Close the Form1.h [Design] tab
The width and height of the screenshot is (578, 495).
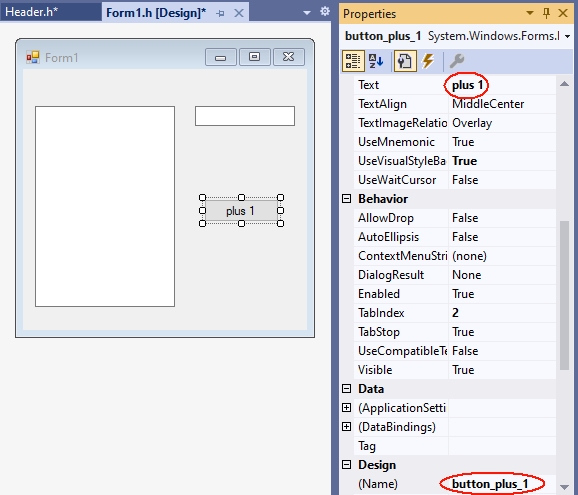[239, 13]
